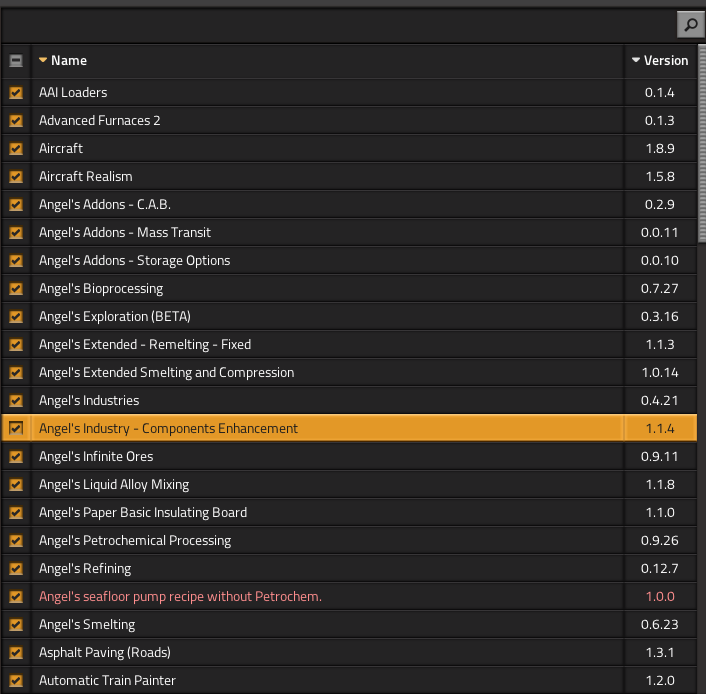Click Angel's Industry - Components Enhancement name
706x694 pixels.
coord(168,428)
